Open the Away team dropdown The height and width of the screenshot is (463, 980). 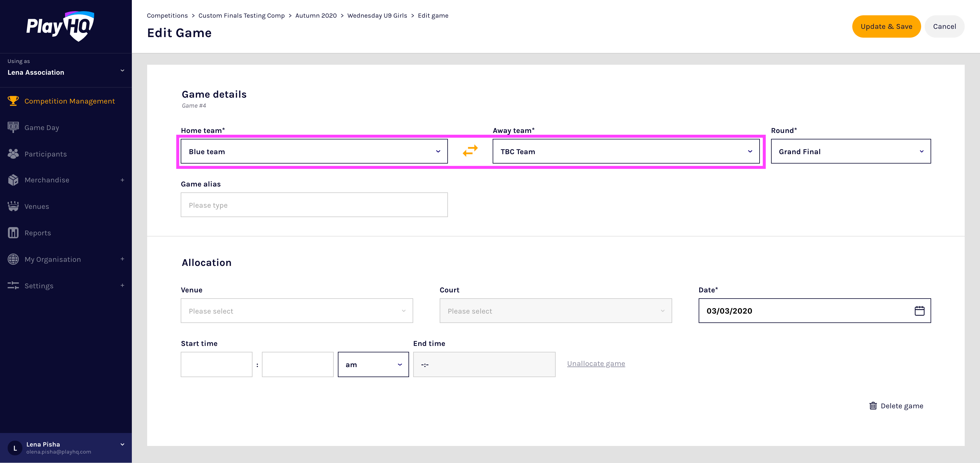coord(626,151)
